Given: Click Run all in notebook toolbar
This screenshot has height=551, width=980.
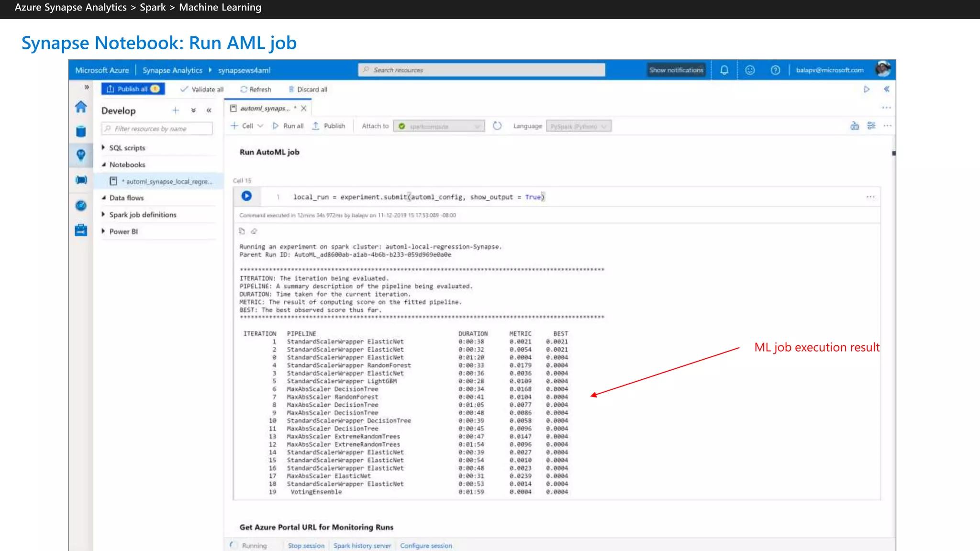Looking at the screenshot, I should tap(288, 126).
